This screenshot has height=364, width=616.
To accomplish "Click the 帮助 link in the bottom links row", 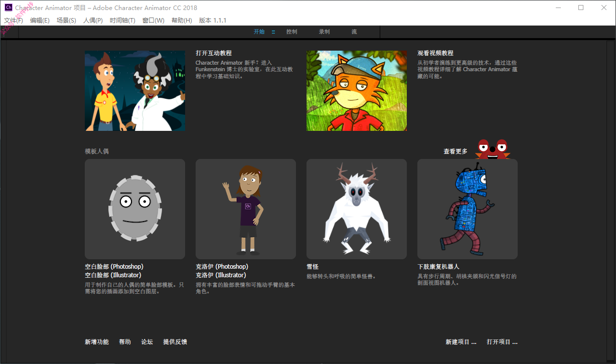I will tap(125, 342).
